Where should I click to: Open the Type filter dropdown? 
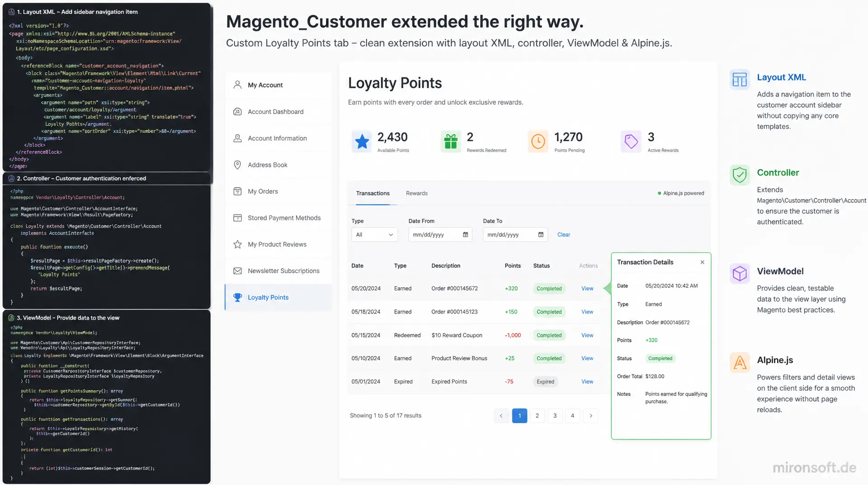click(374, 234)
